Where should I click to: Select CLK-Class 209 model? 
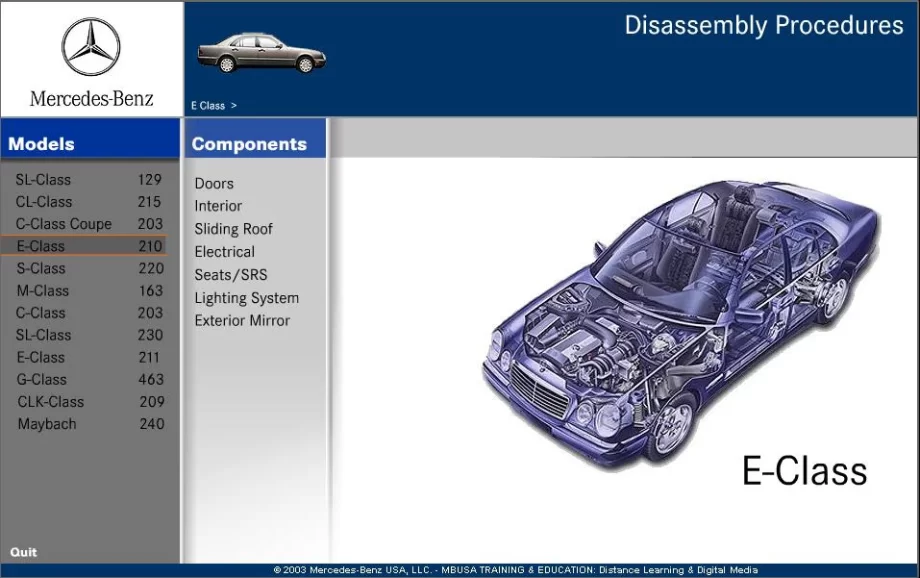pos(89,402)
